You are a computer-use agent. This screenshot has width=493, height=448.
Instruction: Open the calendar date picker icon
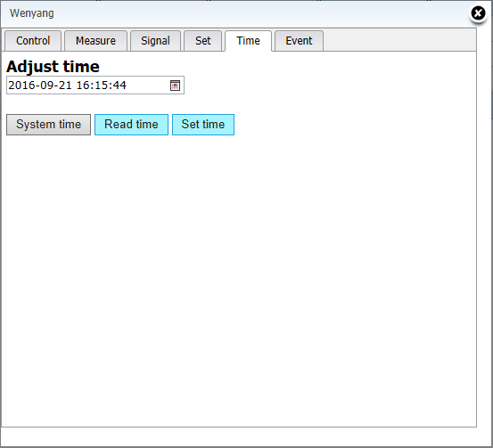[x=175, y=86]
